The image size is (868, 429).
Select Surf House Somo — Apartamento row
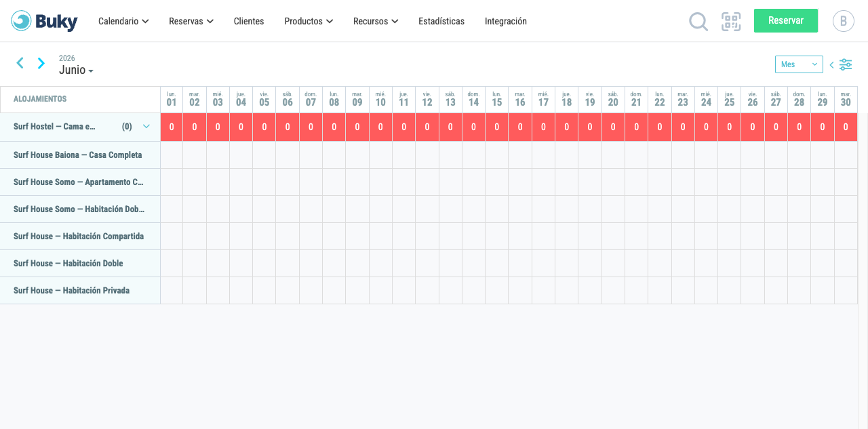(x=80, y=182)
